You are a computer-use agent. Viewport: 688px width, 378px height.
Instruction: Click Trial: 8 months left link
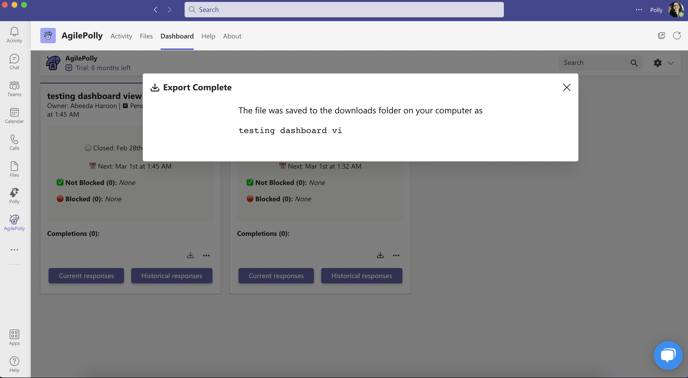tap(103, 68)
